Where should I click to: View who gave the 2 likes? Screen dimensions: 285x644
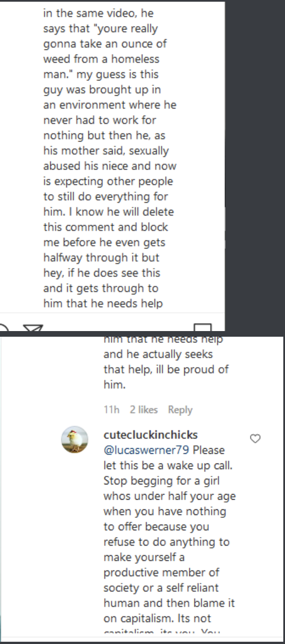click(x=144, y=410)
